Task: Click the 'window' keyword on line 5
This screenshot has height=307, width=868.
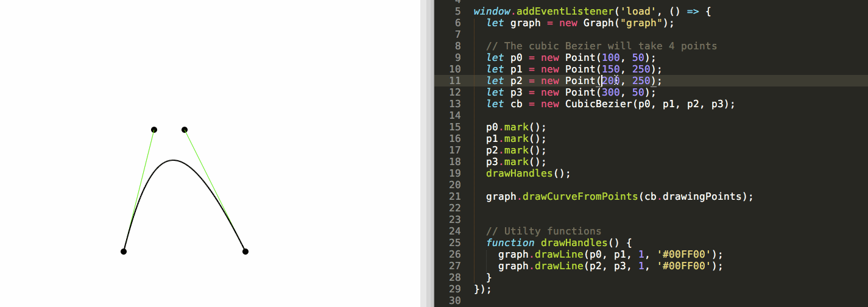Action: 492,11
